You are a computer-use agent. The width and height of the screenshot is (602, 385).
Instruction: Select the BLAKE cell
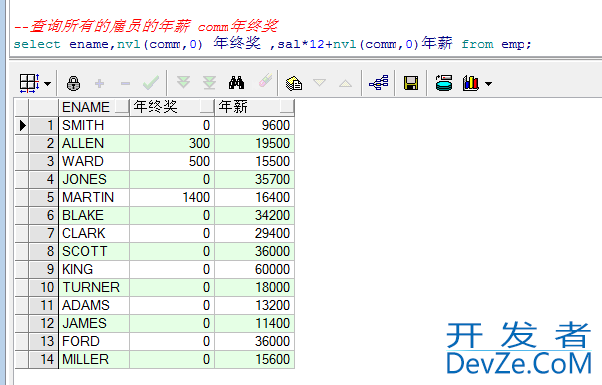pos(94,215)
